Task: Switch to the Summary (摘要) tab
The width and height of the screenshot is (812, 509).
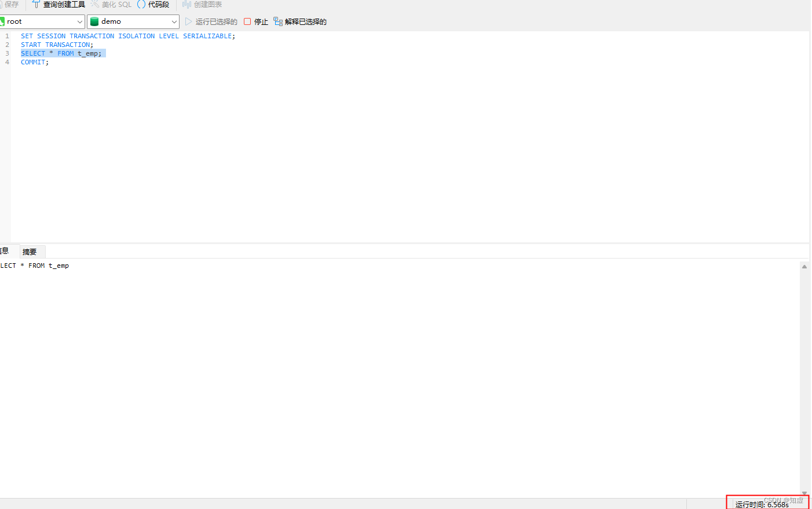Action: coord(30,252)
